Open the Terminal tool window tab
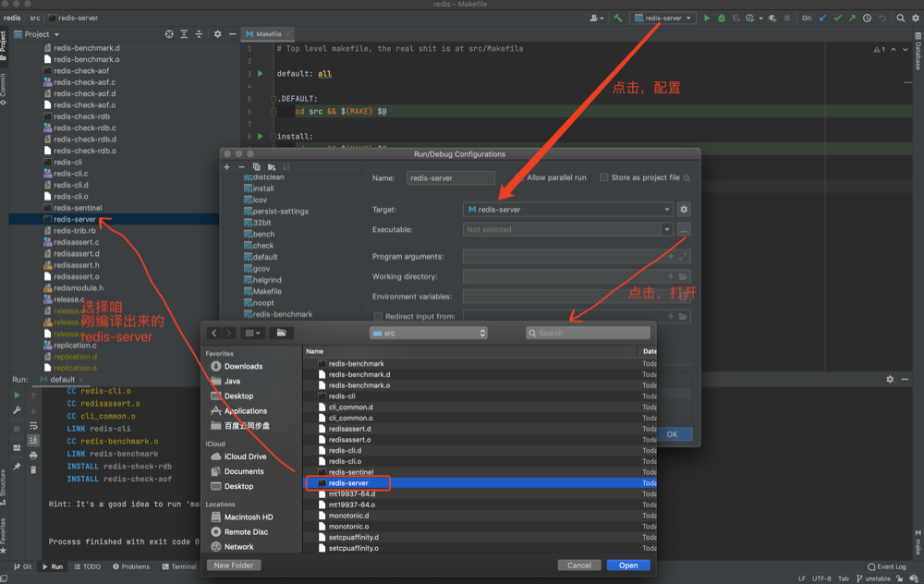Image resolution: width=924 pixels, height=584 pixels. [179, 566]
